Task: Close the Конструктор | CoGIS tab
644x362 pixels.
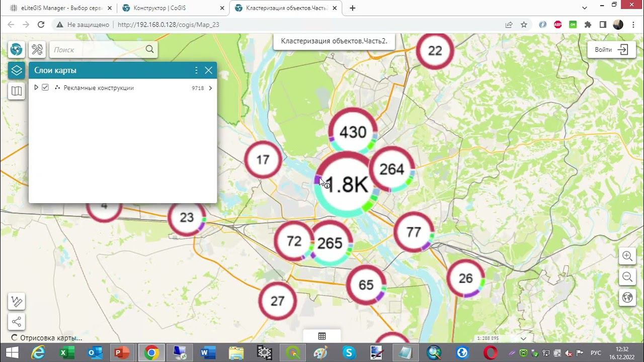Action: (222, 8)
